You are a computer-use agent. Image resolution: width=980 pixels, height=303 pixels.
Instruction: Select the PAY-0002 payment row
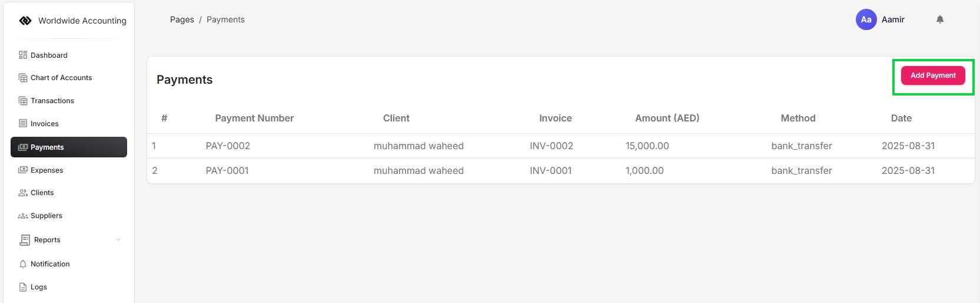[x=228, y=146]
